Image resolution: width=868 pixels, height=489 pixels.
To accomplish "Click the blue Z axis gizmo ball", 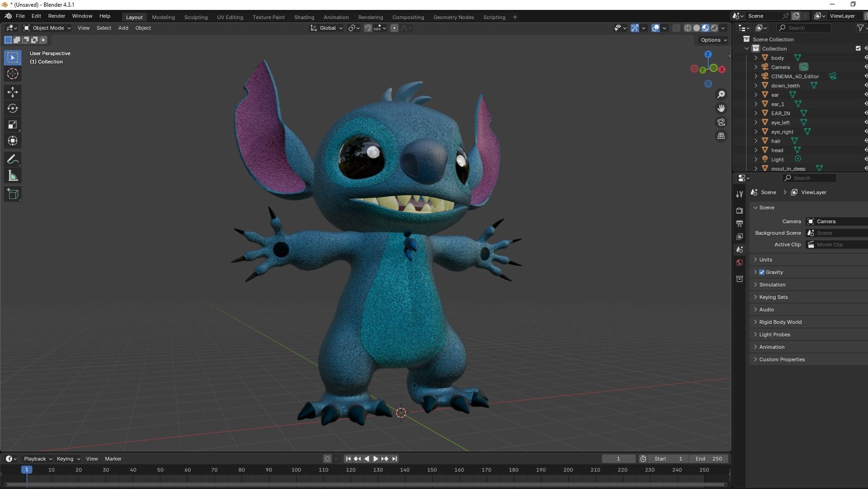I will [708, 54].
